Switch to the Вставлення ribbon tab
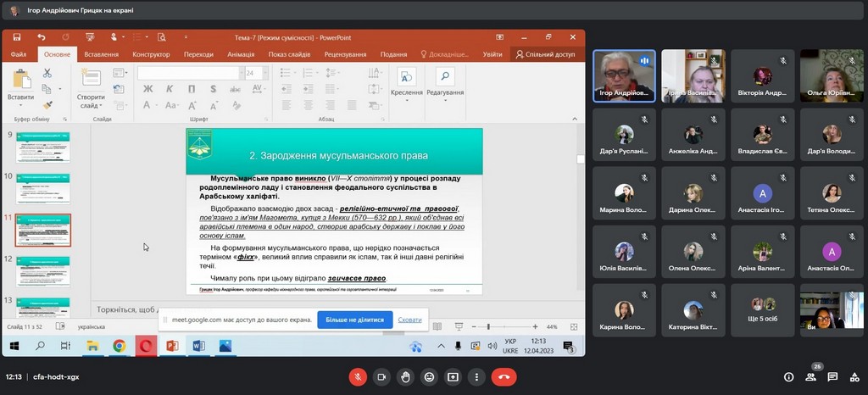868x395 pixels. pos(101,54)
